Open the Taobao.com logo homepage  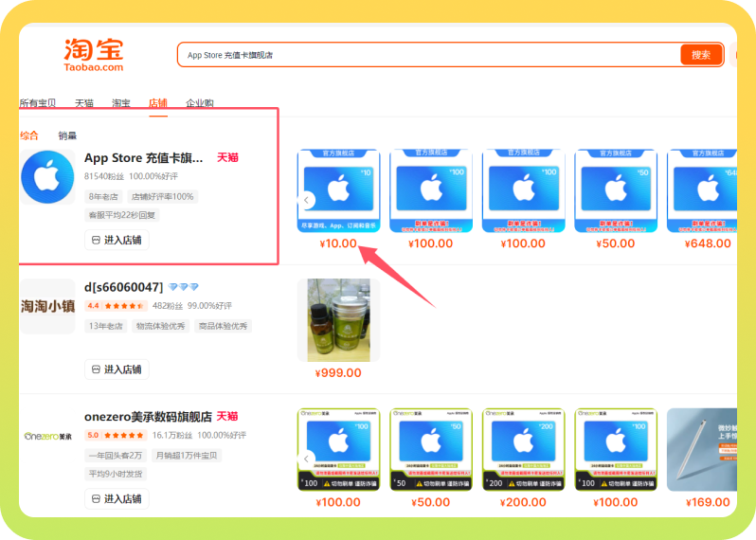(94, 55)
